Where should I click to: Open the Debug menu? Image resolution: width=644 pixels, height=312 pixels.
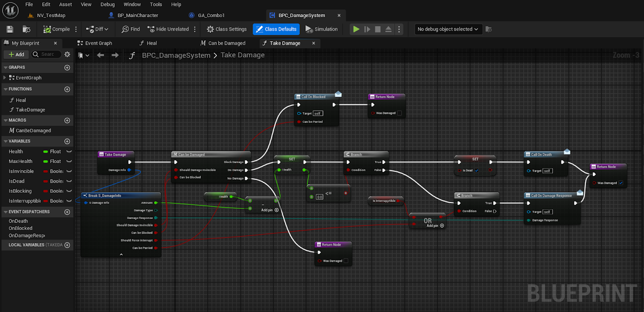[107, 4]
